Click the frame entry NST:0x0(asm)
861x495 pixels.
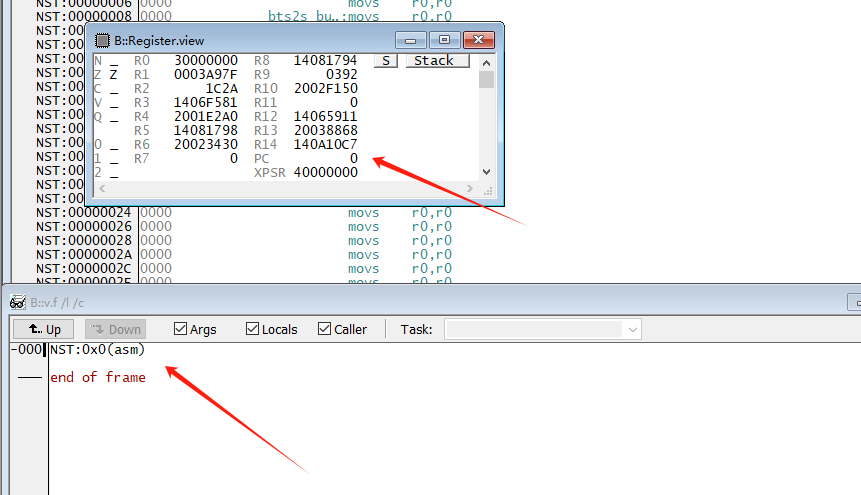pos(97,349)
